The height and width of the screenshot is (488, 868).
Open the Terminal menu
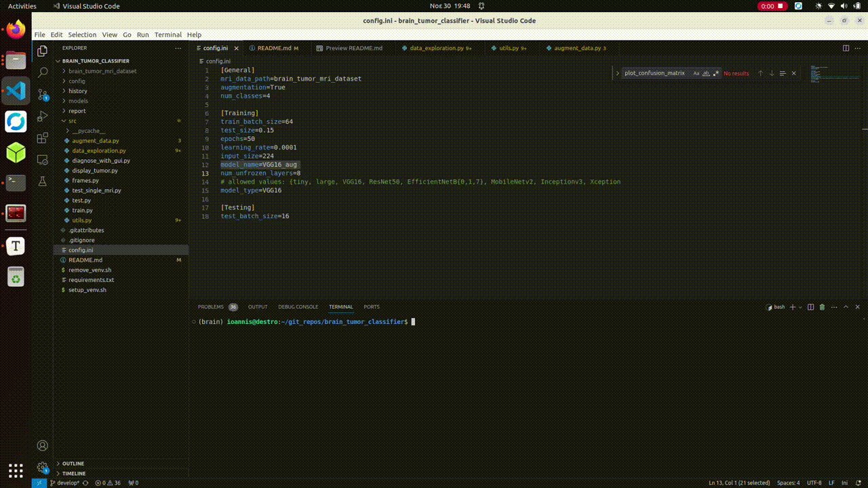click(167, 35)
